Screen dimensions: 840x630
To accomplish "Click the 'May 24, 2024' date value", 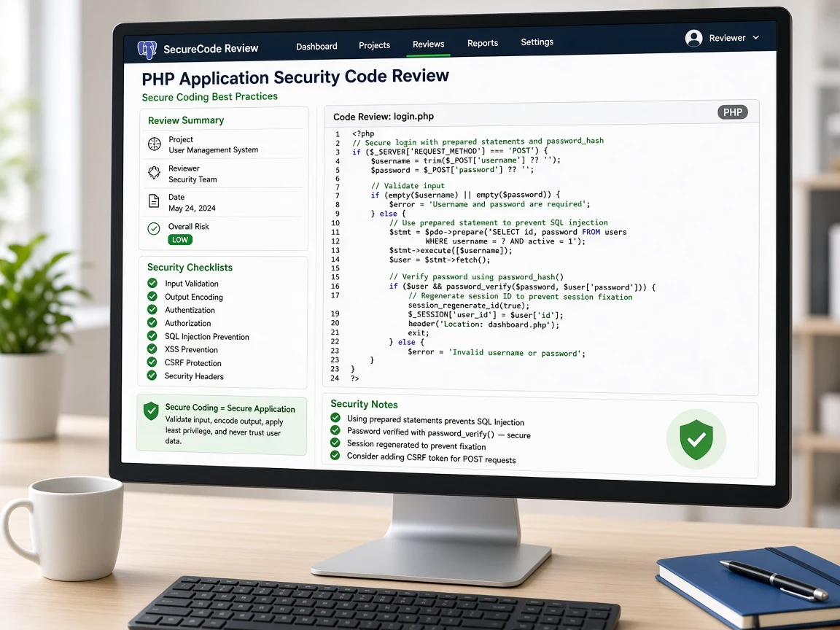I will 192,209.
